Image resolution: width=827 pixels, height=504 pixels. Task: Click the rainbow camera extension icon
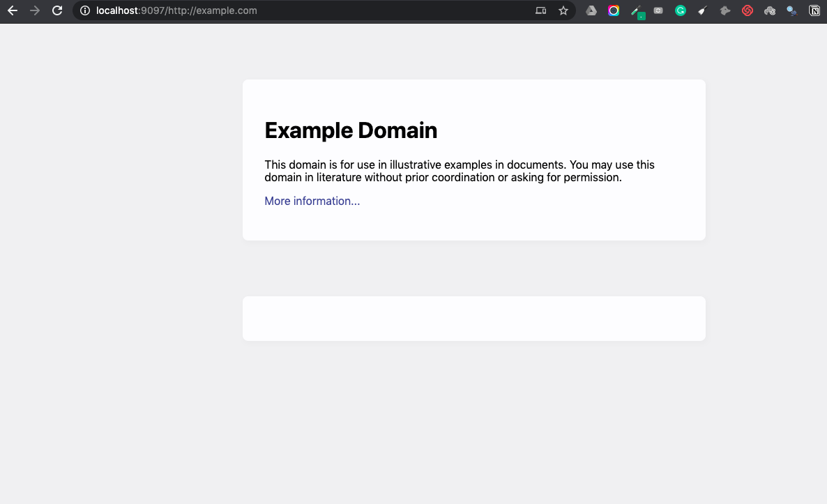tap(614, 10)
